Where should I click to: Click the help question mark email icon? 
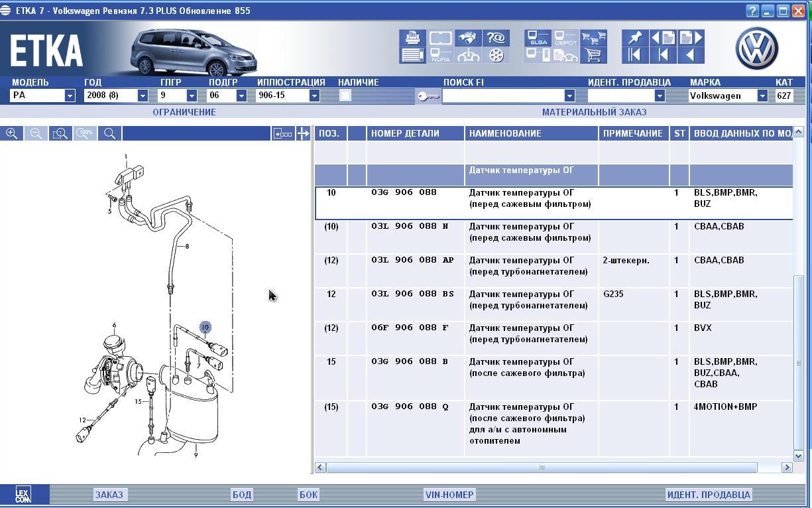tap(496, 37)
